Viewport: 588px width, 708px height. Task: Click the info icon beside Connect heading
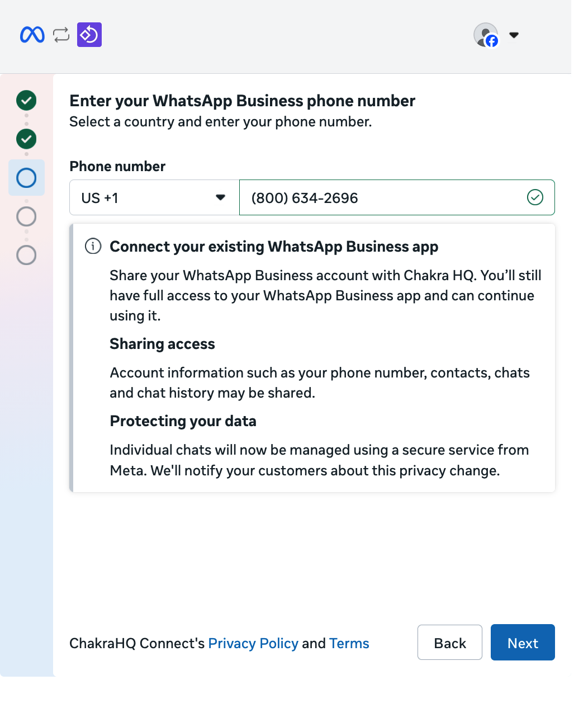(93, 246)
